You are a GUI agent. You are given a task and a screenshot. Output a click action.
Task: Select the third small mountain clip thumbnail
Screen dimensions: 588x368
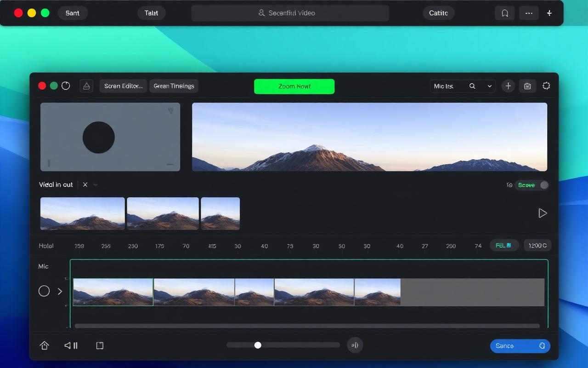(x=220, y=213)
